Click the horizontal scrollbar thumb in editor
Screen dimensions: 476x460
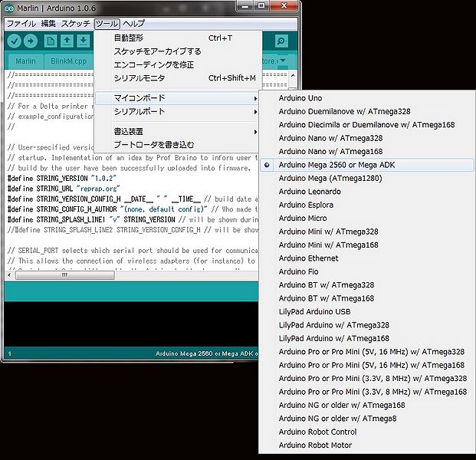pyautogui.click(x=65, y=275)
